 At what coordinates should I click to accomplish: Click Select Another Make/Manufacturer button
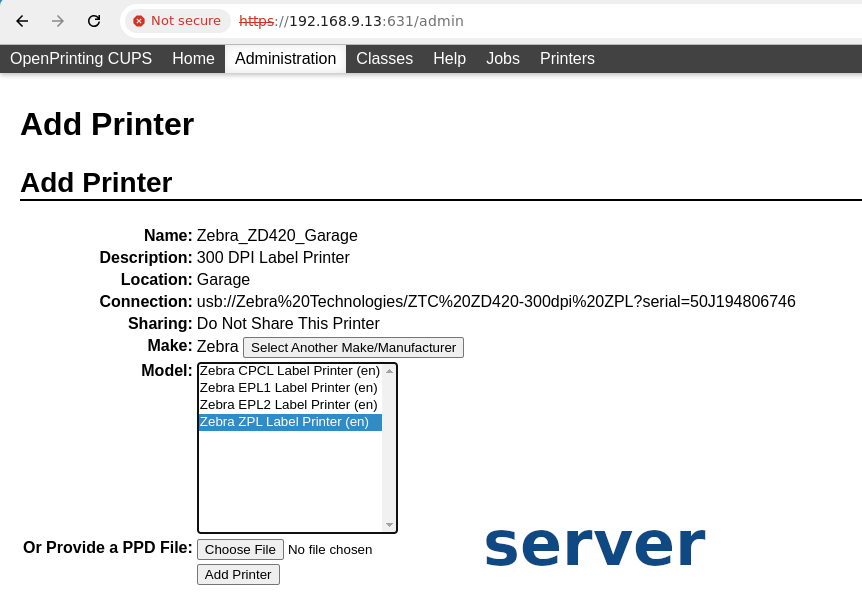point(353,348)
